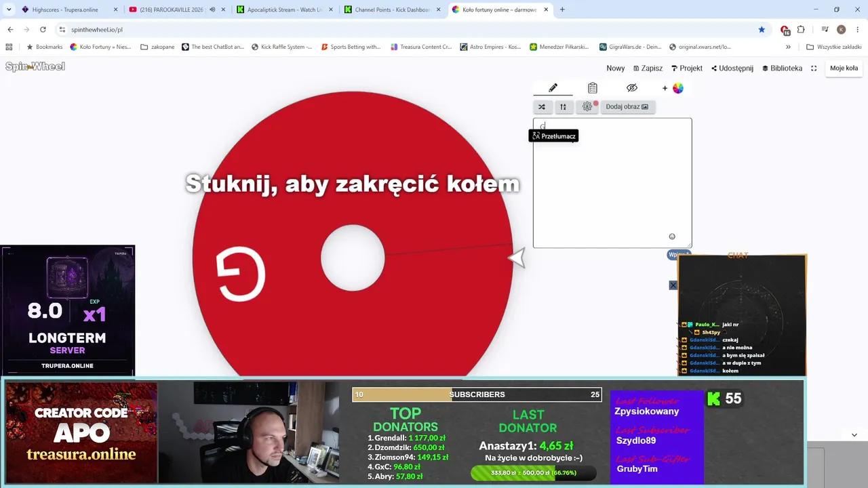Open the zakopane bookmarks folder
This screenshot has height=488, width=868.
157,47
